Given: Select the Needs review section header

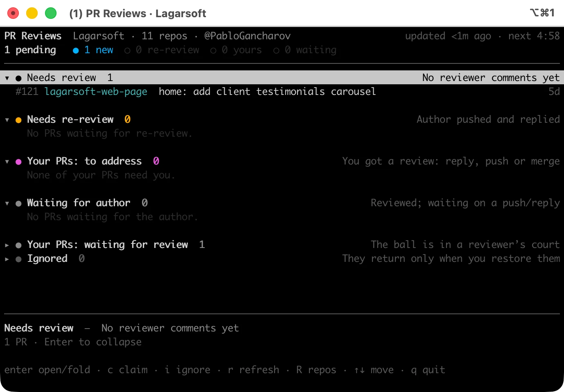Looking at the screenshot, I should pyautogui.click(x=282, y=78).
